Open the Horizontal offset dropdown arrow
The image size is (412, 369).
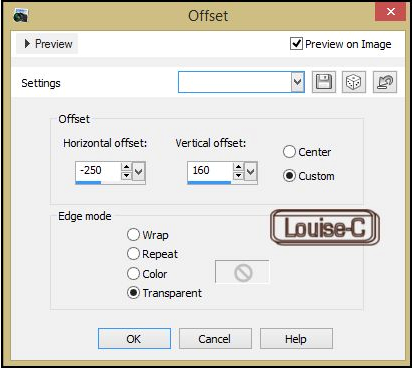tap(139, 172)
